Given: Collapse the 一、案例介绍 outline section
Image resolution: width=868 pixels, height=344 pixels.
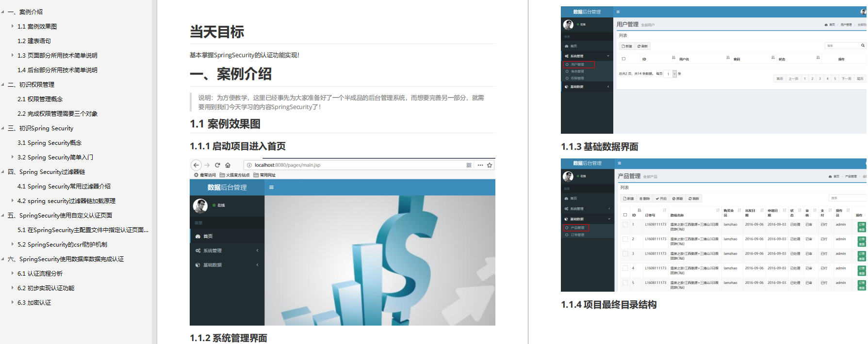Looking at the screenshot, I should point(3,12).
